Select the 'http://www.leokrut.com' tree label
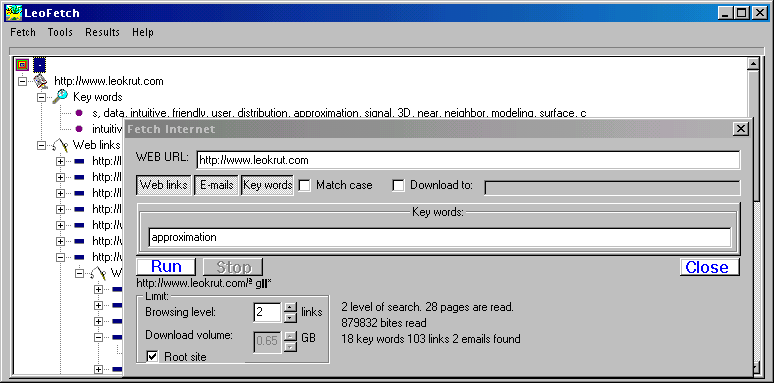The image size is (774, 383). (109, 81)
